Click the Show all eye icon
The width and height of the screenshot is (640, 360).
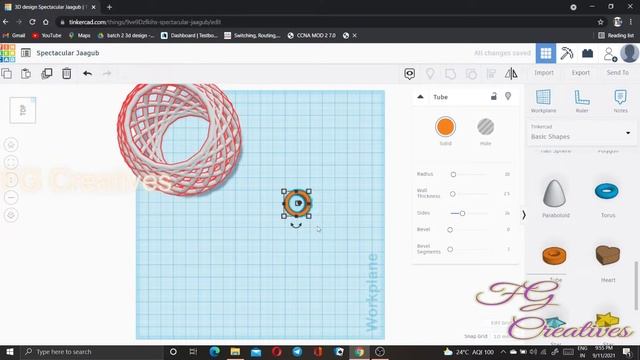[409, 73]
